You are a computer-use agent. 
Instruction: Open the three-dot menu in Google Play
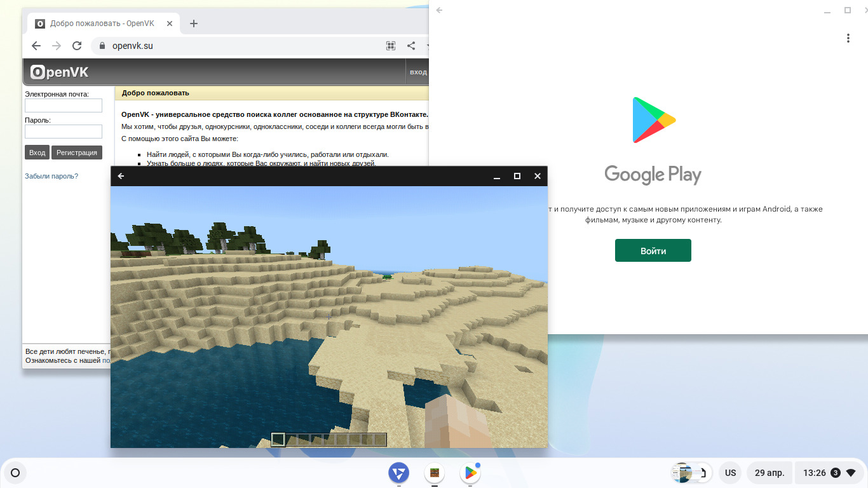848,38
